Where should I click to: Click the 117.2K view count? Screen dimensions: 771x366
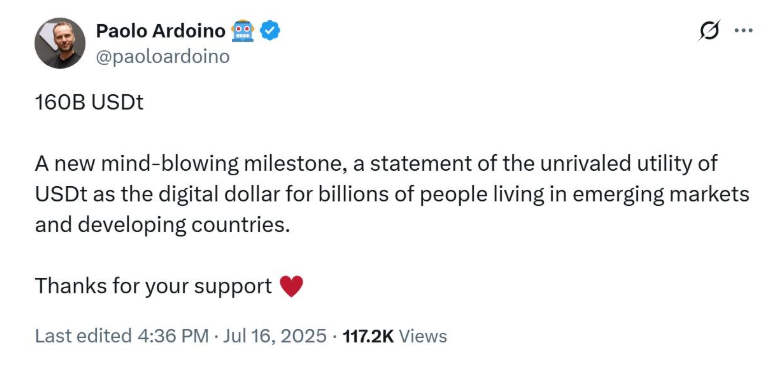click(x=368, y=336)
